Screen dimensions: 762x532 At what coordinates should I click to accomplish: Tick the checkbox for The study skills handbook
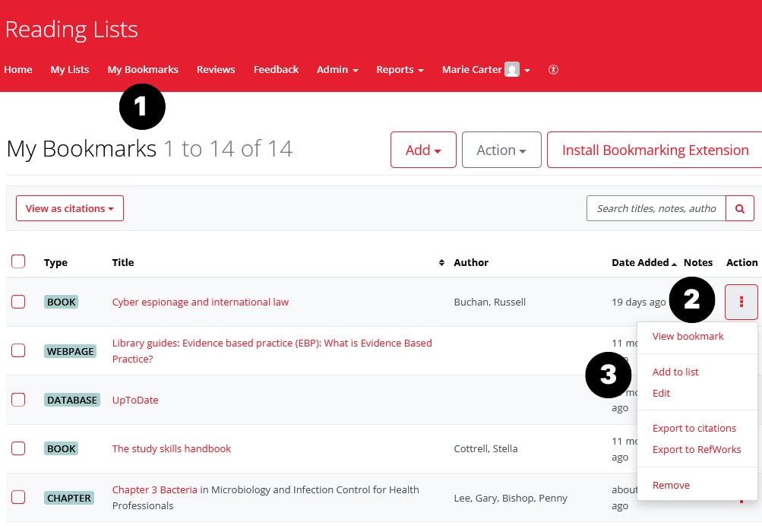click(x=18, y=448)
